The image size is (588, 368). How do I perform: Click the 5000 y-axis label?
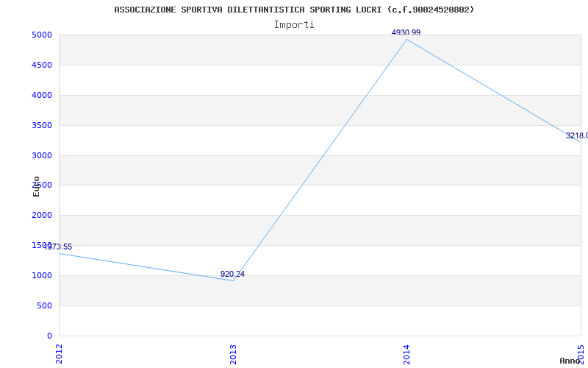pyautogui.click(x=42, y=35)
